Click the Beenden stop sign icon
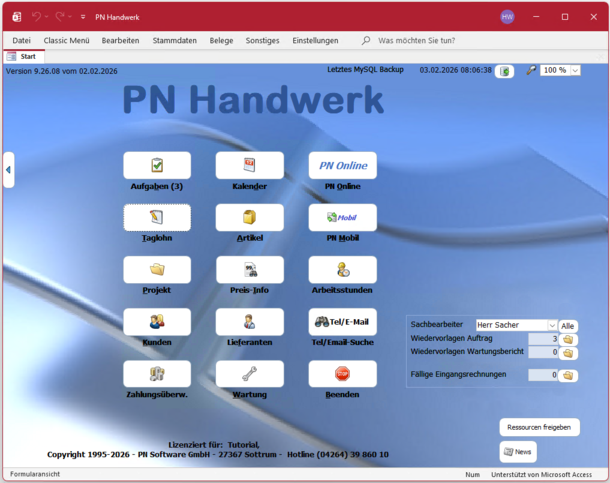 click(x=342, y=374)
